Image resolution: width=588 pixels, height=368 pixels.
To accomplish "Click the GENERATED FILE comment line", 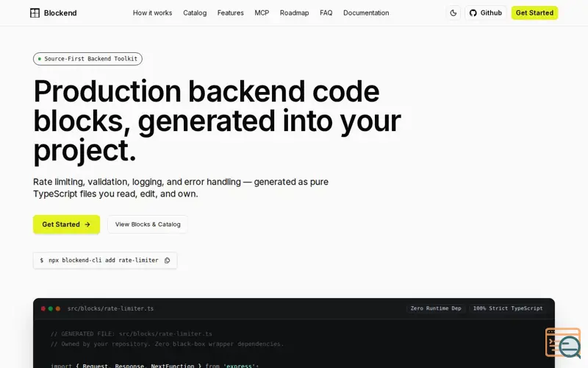I will point(132,334).
